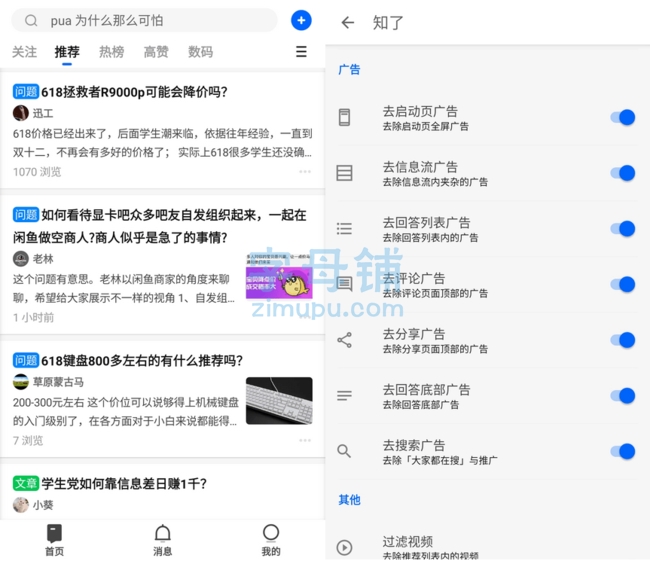Open the 数码 tab
The image size is (650, 561).
(200, 52)
